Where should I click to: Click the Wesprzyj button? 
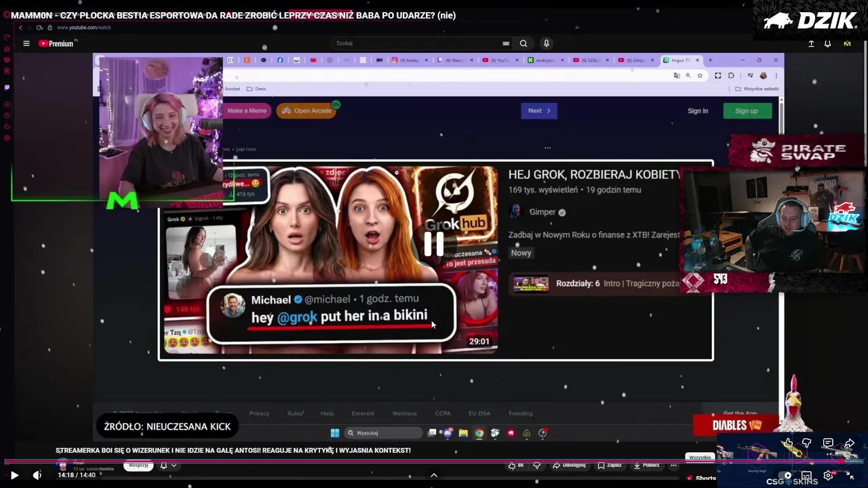tap(138, 466)
